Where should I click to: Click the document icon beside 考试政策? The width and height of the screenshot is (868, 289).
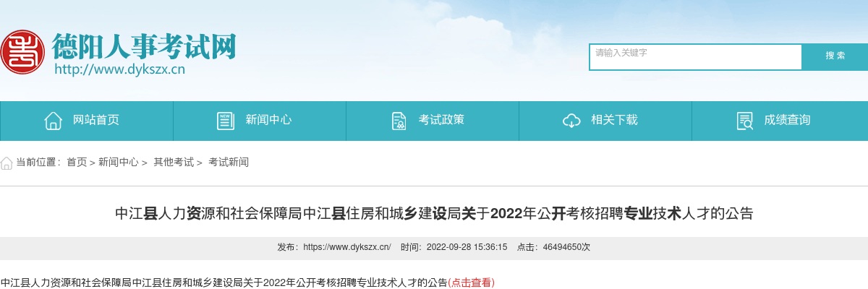point(399,121)
